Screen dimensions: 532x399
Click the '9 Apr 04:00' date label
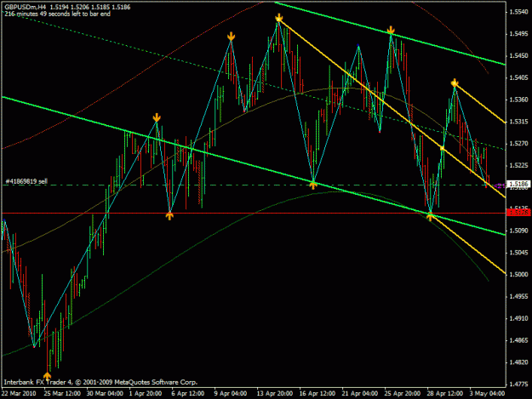[x=230, y=393]
